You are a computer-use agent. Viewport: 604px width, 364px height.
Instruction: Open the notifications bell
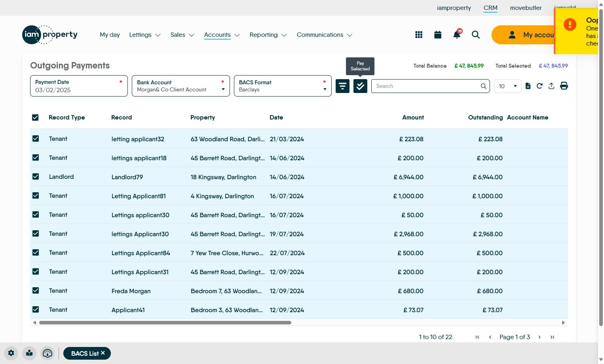(457, 35)
